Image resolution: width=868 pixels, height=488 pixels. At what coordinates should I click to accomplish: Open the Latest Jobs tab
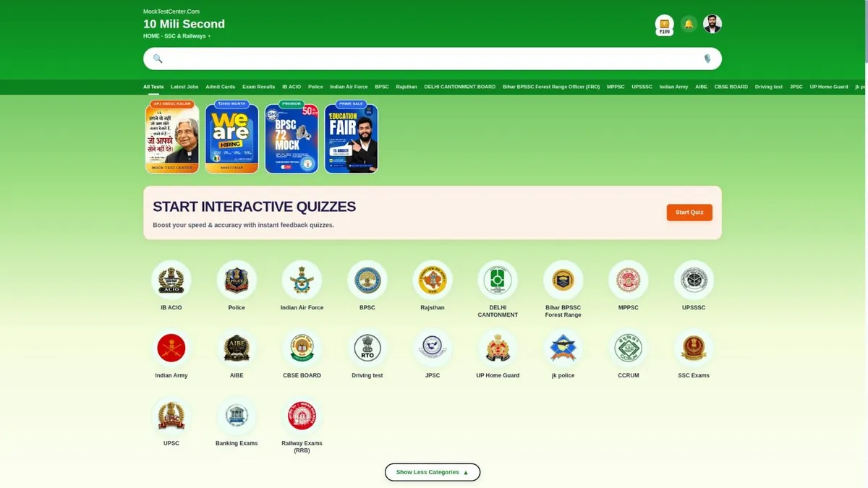click(x=184, y=87)
